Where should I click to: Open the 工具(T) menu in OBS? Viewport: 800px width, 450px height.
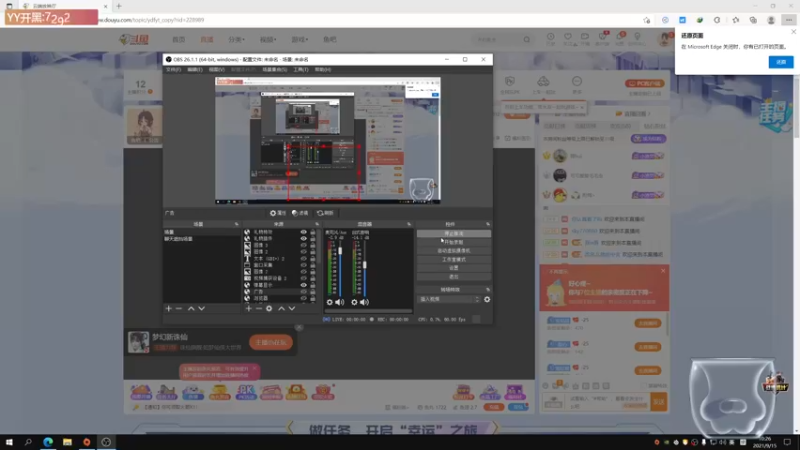click(301, 69)
